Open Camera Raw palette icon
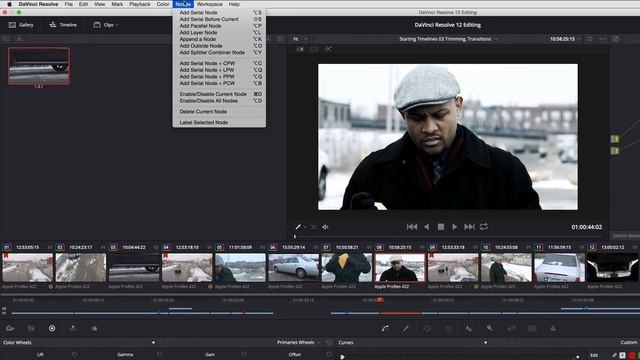 coord(10,328)
